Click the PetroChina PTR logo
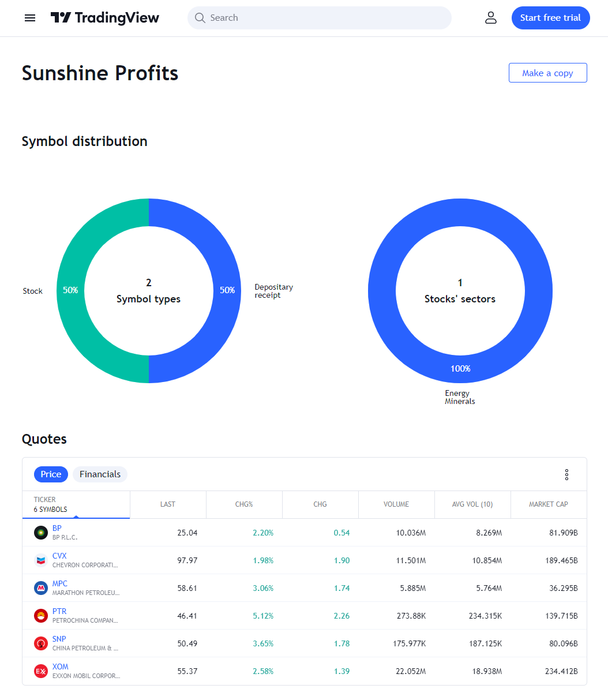This screenshot has height=700, width=608. click(x=40, y=616)
